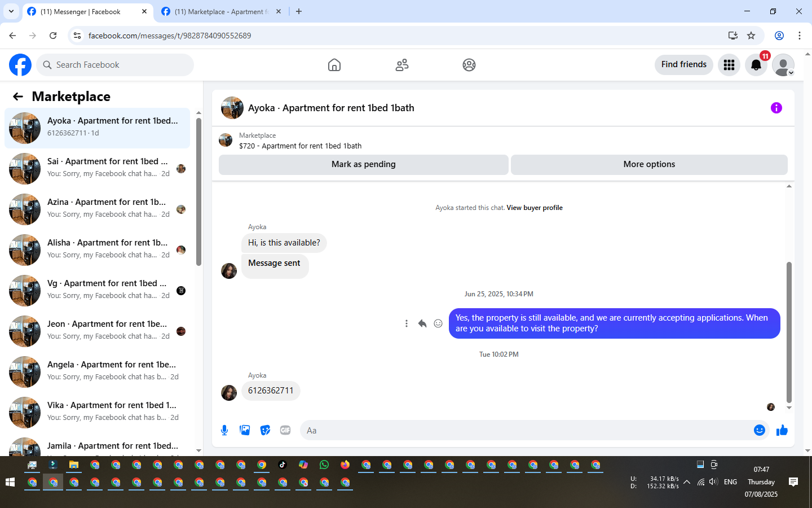Click the Facebook logo
Screen dimensions: 812x508
pyautogui.click(x=20, y=65)
